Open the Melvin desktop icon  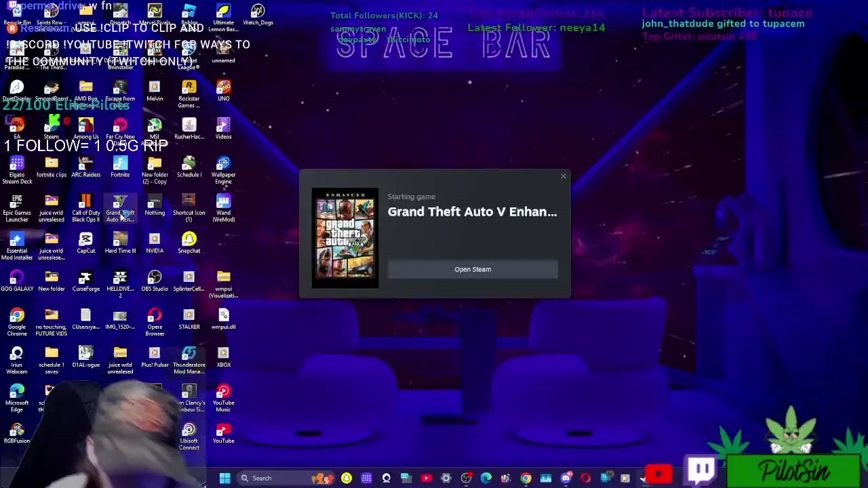[x=155, y=90]
